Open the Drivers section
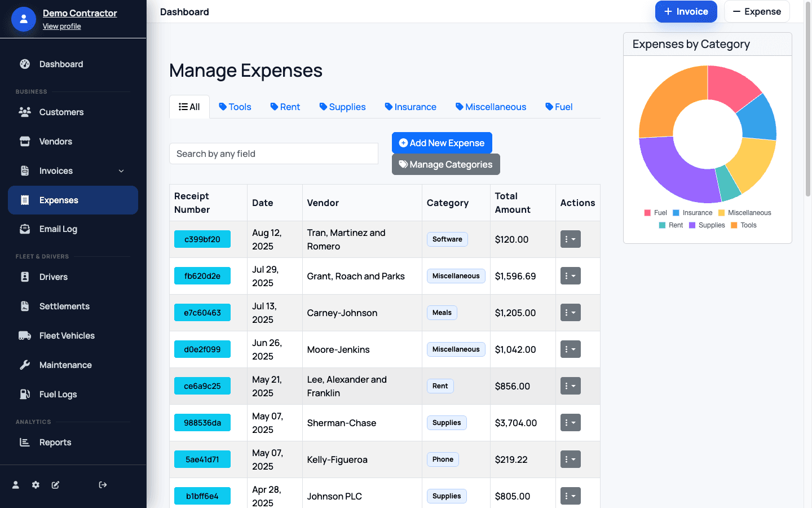 [73, 277]
